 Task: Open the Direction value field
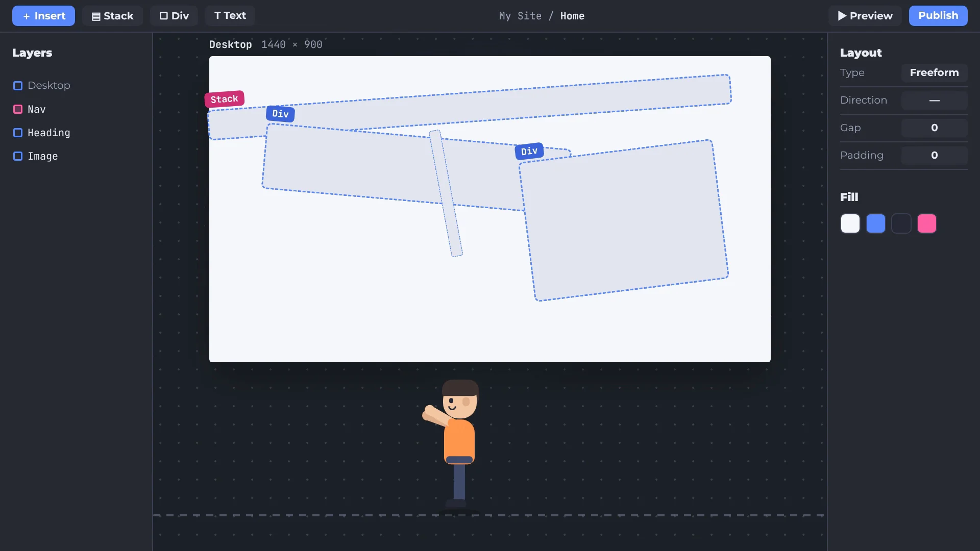[x=934, y=100]
